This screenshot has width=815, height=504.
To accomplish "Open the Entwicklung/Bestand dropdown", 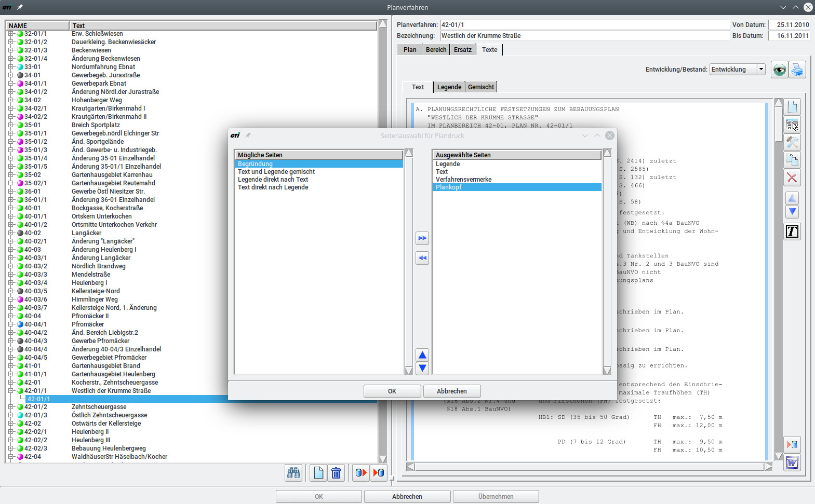I will (761, 70).
